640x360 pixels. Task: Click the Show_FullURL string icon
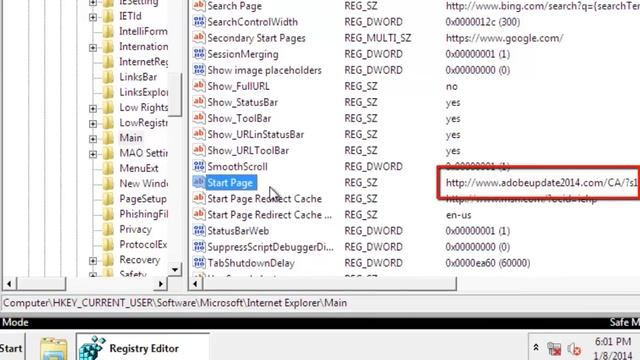pos(199,86)
